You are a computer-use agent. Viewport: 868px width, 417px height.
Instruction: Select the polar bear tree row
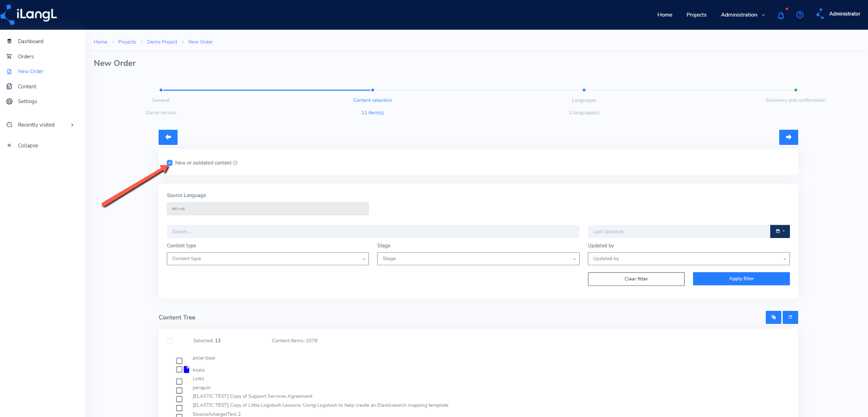(204, 358)
